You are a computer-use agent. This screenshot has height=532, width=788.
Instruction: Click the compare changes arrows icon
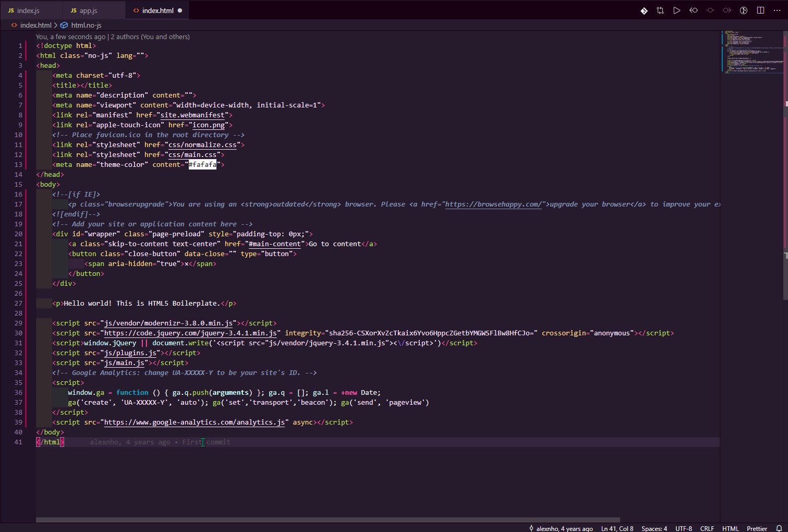tap(660, 10)
